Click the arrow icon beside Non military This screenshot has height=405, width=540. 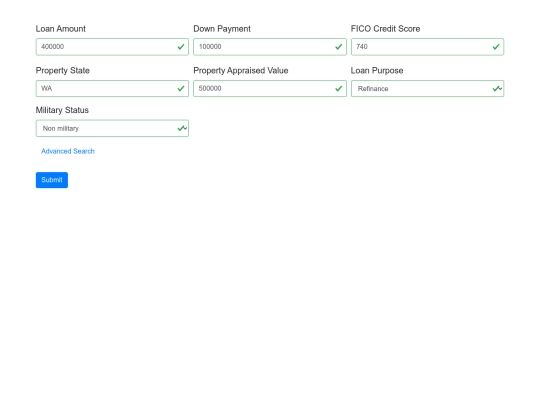point(185,128)
